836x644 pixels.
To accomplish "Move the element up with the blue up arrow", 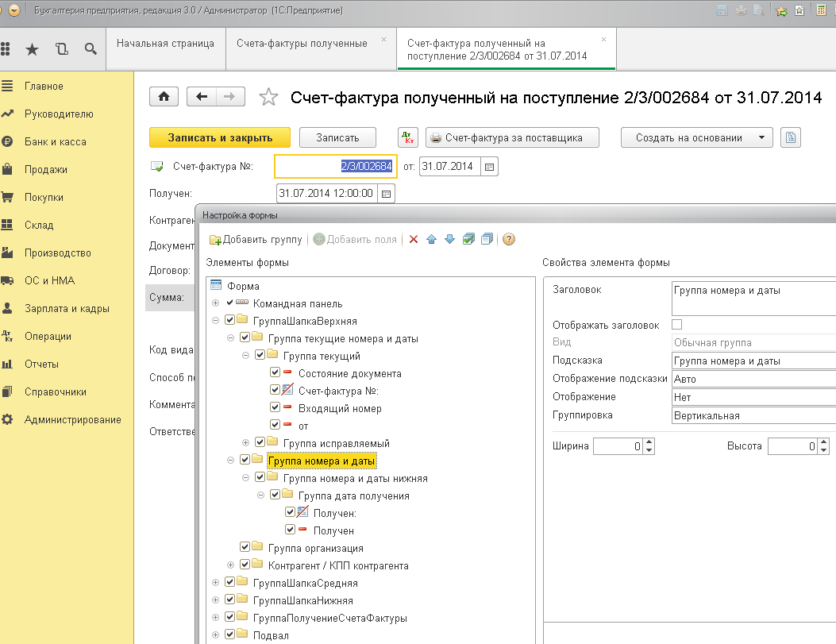I will pos(431,239).
